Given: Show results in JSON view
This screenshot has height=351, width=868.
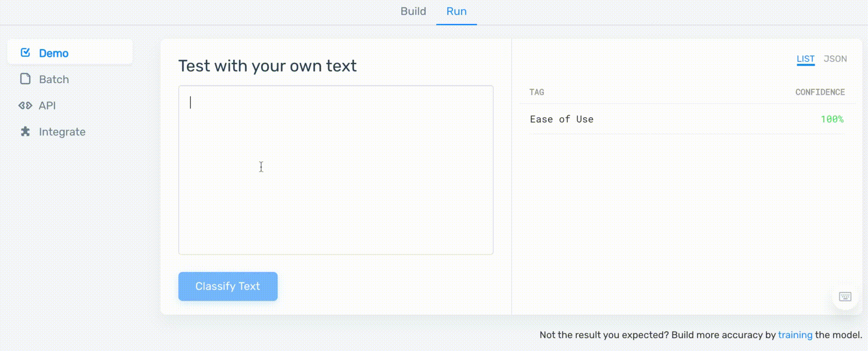Looking at the screenshot, I should [835, 59].
